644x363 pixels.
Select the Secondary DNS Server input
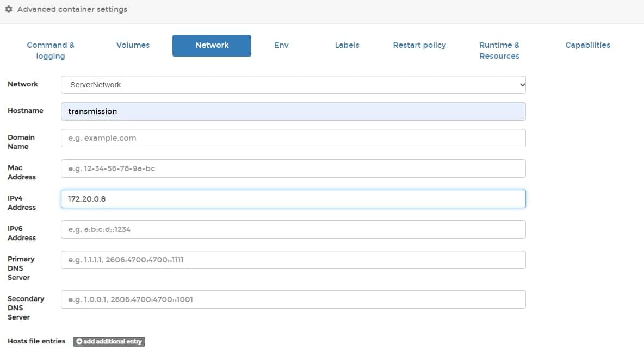[293, 299]
